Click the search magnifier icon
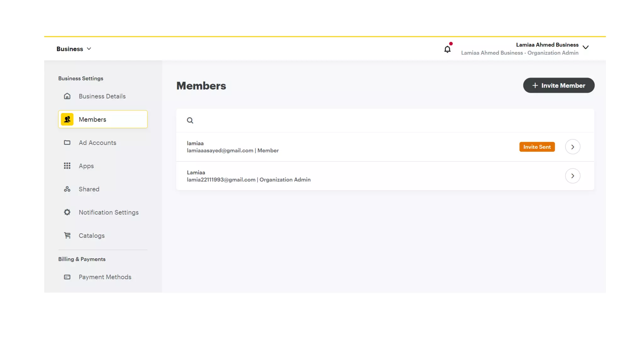The width and height of the screenshot is (644, 362). click(x=190, y=120)
